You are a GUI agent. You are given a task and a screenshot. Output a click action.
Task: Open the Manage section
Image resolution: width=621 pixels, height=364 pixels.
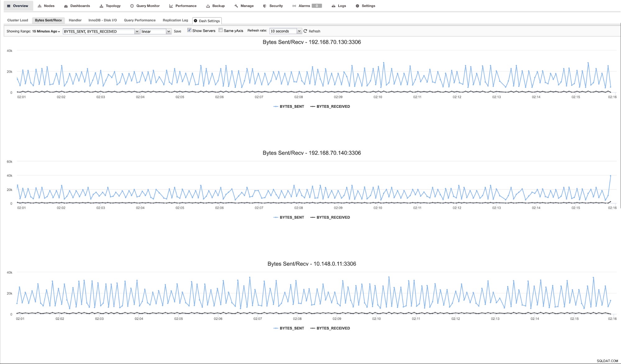pyautogui.click(x=244, y=6)
